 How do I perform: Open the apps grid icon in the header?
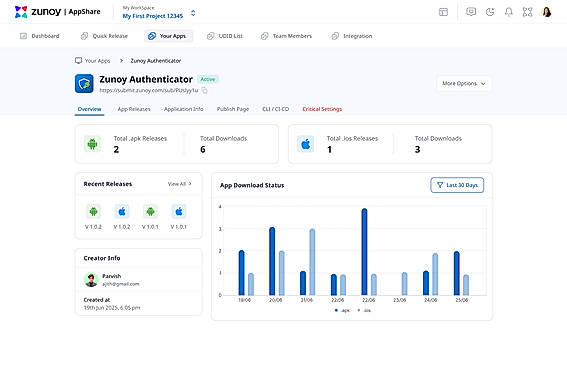click(x=528, y=12)
